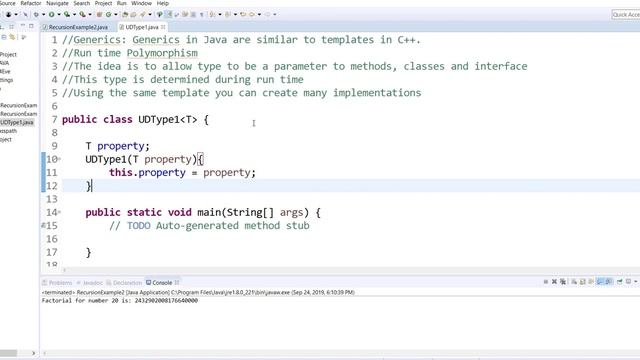Toggle Mark Occurrences highlighted toolbar button
The image size is (640, 360).
pyautogui.click(x=169, y=14)
